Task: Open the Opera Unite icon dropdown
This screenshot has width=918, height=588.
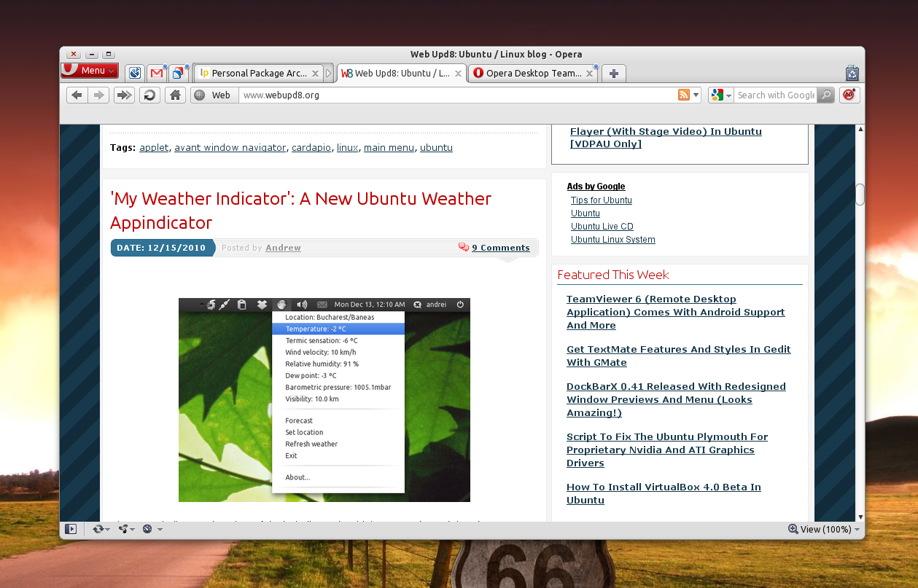Action: pyautogui.click(x=125, y=529)
